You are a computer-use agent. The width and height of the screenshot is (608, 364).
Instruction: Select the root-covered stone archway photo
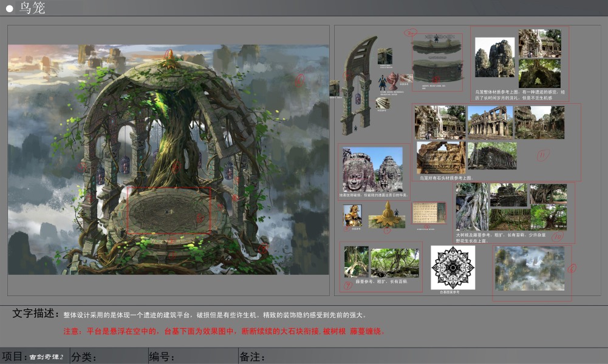[540, 73]
